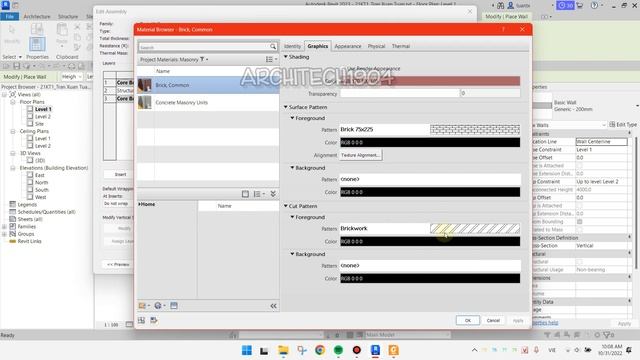The height and width of the screenshot is (360, 640).
Task: Click Cut Pattern Foreground black color swatch
Action: pyautogui.click(x=430, y=242)
